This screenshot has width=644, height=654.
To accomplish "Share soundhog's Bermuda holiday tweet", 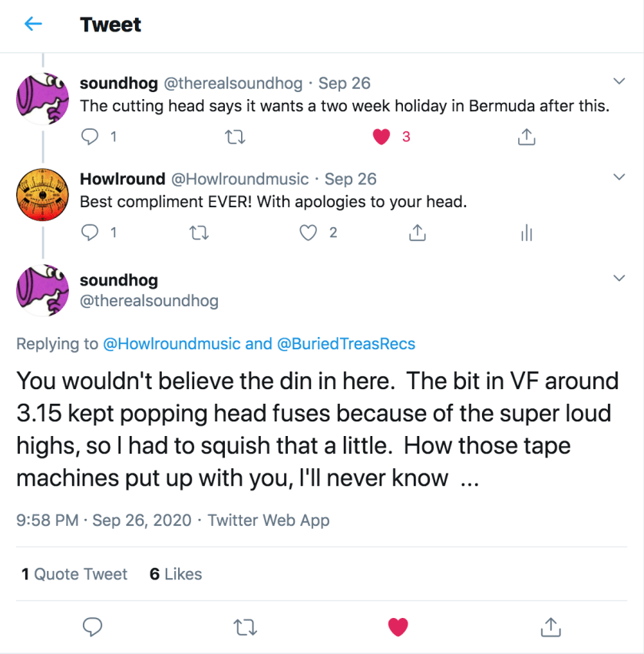I will coord(527,137).
